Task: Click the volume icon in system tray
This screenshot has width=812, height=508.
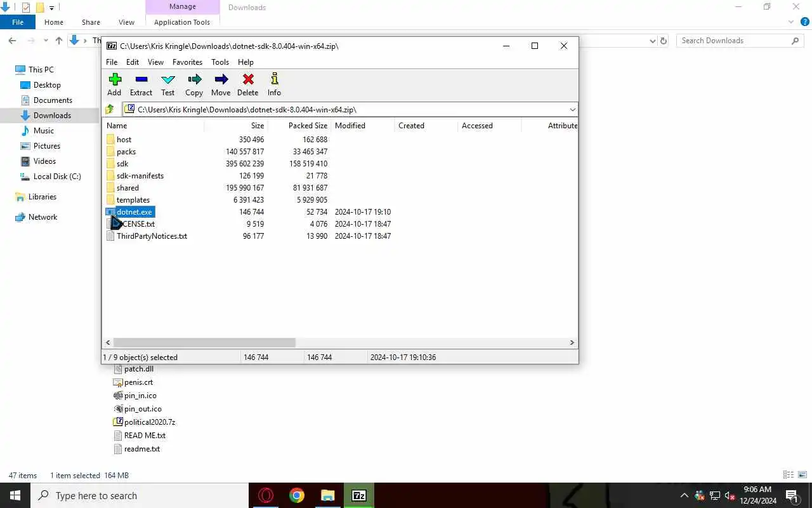Action: [730, 495]
